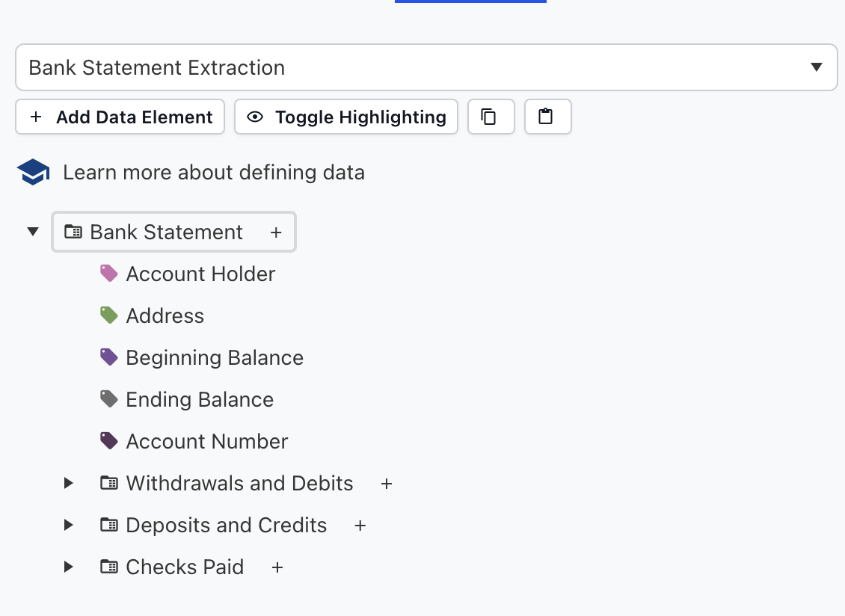
Task: Click the copy icon in the toolbar
Action: coord(491,117)
